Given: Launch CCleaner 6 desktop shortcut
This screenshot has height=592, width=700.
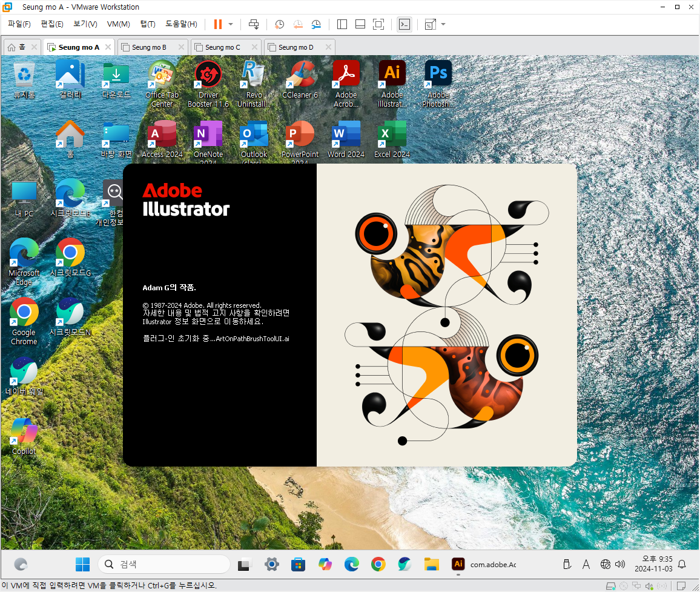Looking at the screenshot, I should 300,81.
